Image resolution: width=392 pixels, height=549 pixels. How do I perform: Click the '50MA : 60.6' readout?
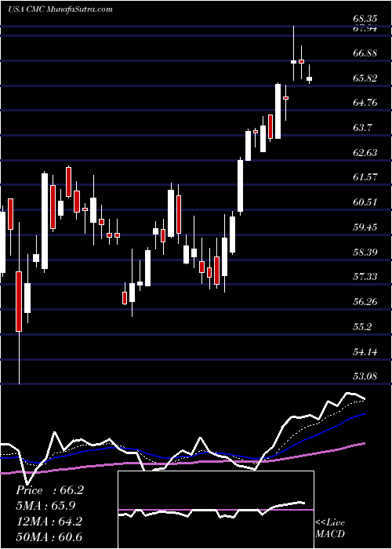coord(49,536)
